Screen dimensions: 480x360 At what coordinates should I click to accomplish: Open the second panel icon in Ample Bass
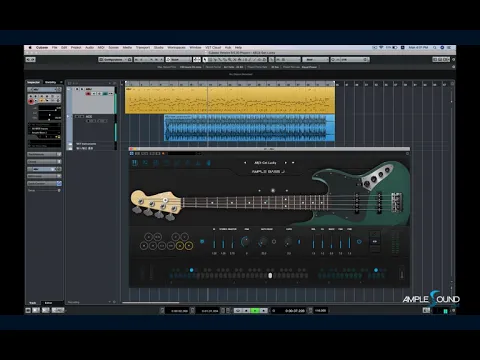point(145,163)
